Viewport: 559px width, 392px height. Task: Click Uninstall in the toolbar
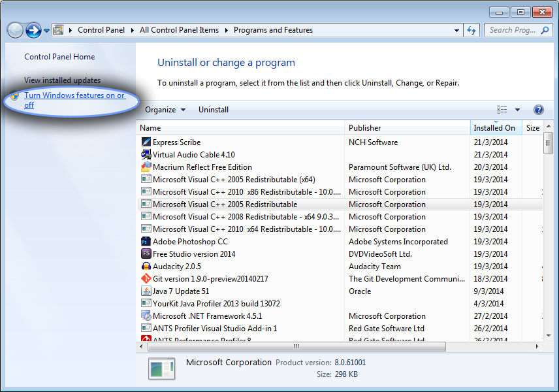point(213,110)
